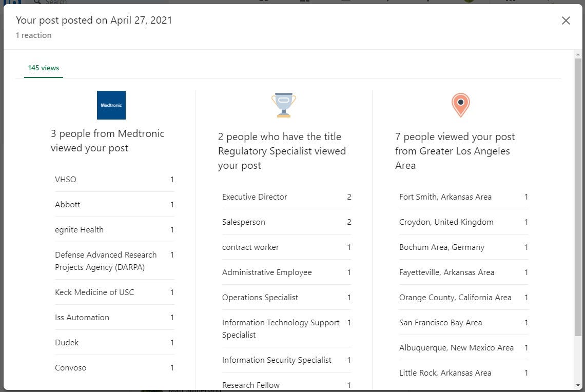Click San Francisco Bay Area row
Viewport: 585px width, 392px height.
464,323
